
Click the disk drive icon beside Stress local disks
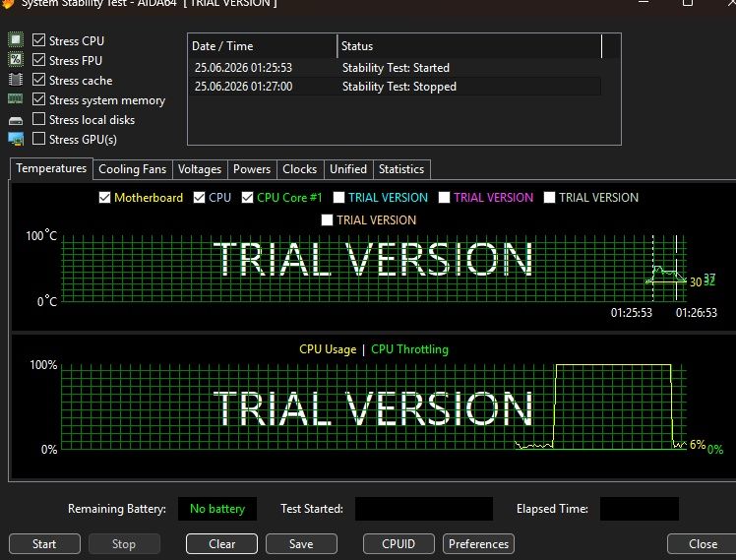[x=16, y=121]
